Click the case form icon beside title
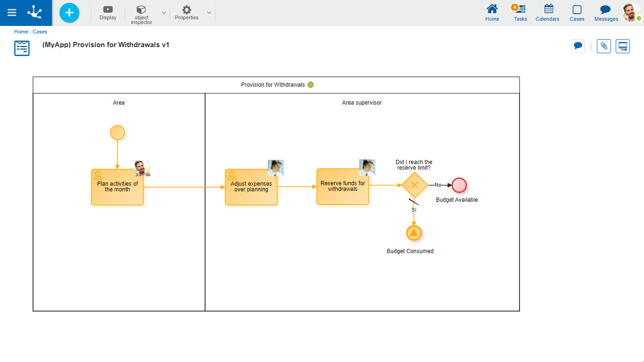The width and height of the screenshot is (644, 362). 22,48
